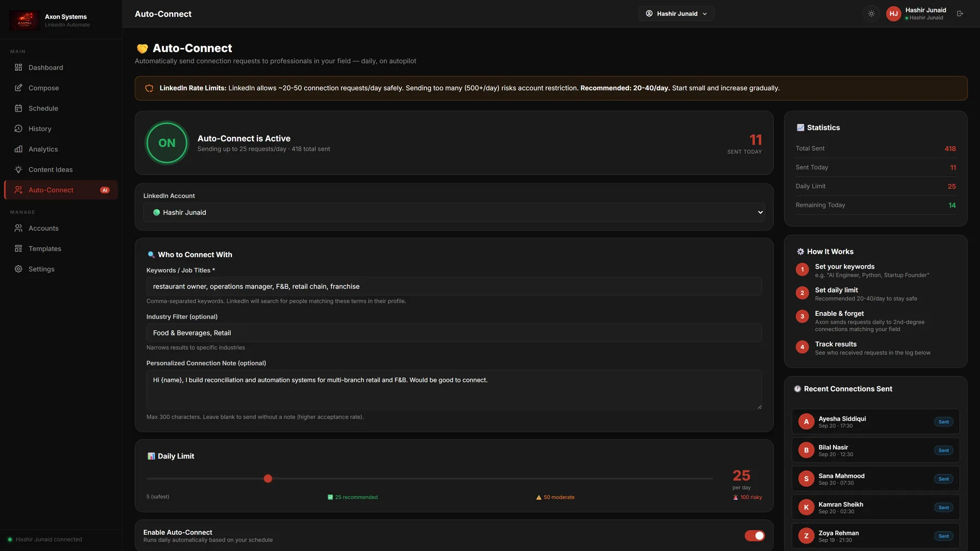This screenshot has width=980, height=551.
Task: Click the Compose pencil icon
Action: point(19,88)
